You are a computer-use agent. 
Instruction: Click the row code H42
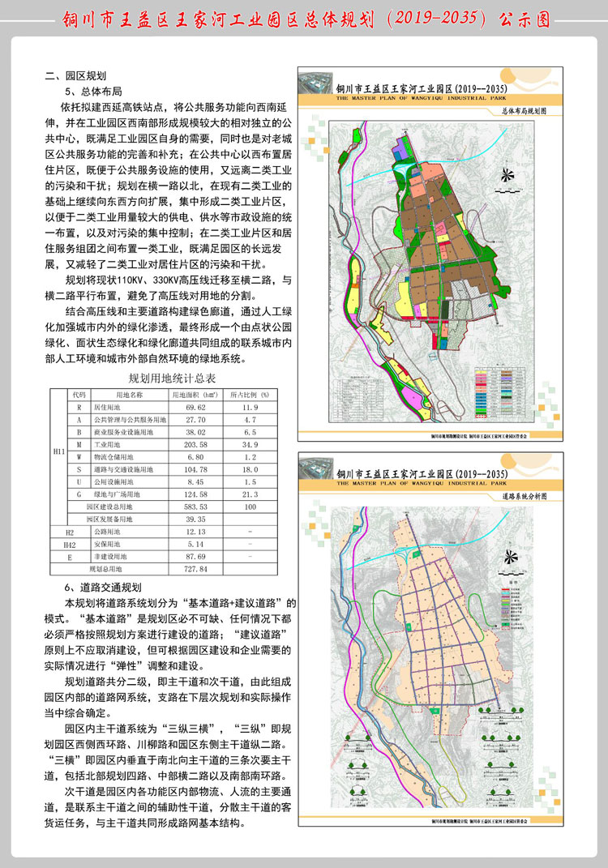(70, 545)
